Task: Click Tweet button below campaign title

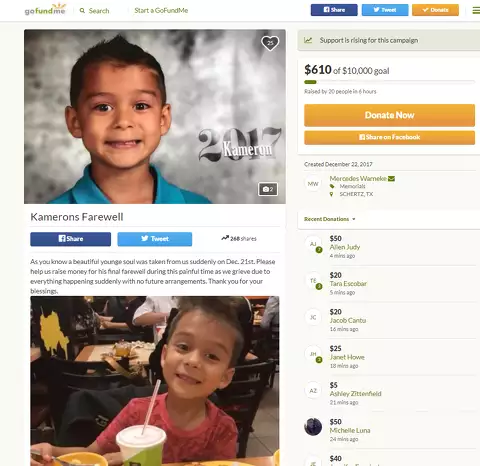Action: pyautogui.click(x=155, y=239)
